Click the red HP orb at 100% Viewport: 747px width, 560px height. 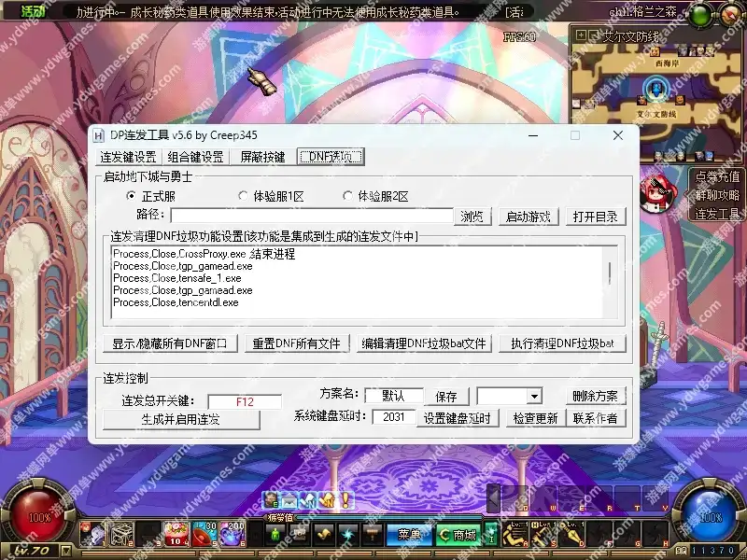point(39,517)
